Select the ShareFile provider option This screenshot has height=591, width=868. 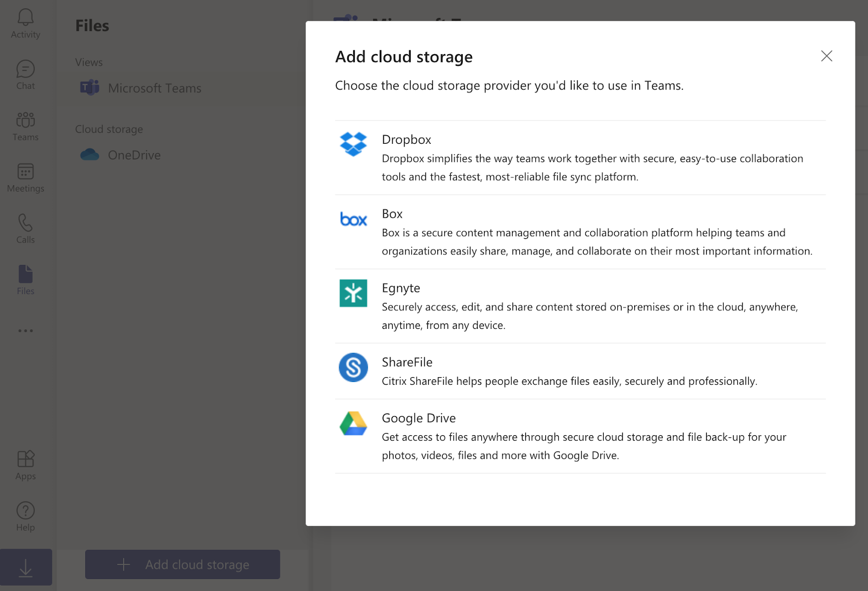tap(580, 371)
